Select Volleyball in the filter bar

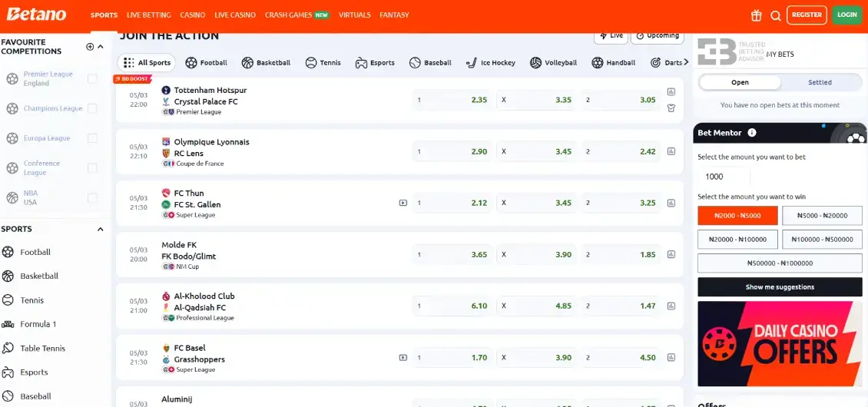(554, 62)
